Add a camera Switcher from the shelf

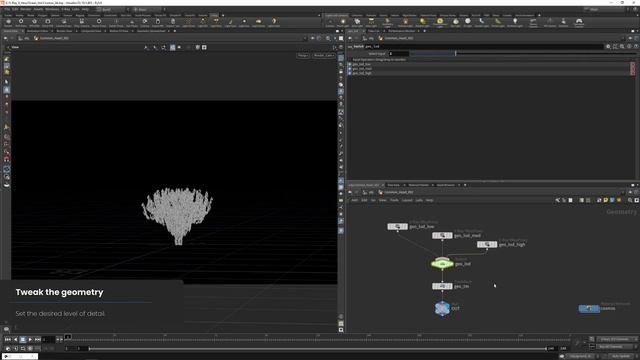563,22
